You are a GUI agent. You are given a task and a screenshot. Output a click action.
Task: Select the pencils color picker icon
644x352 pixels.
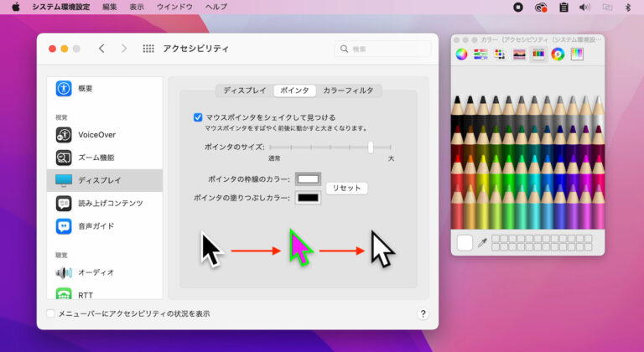coord(538,54)
